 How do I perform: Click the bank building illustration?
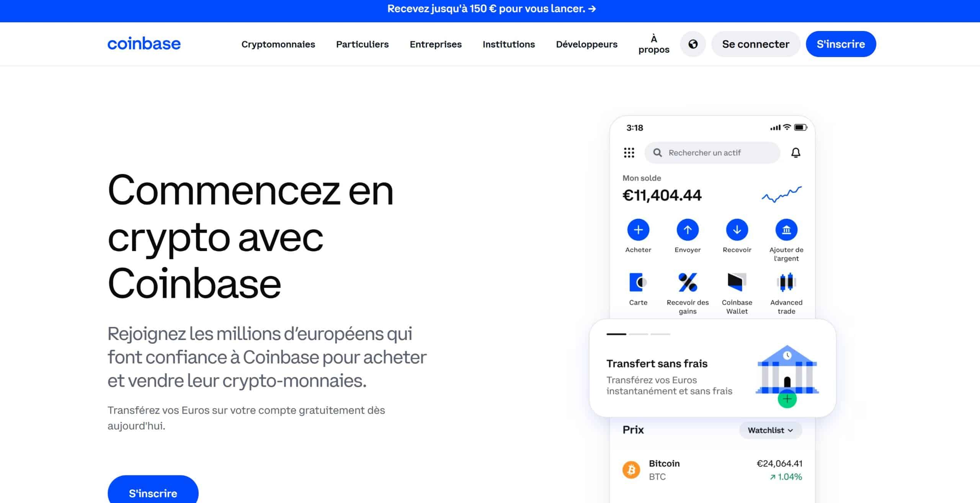787,370
